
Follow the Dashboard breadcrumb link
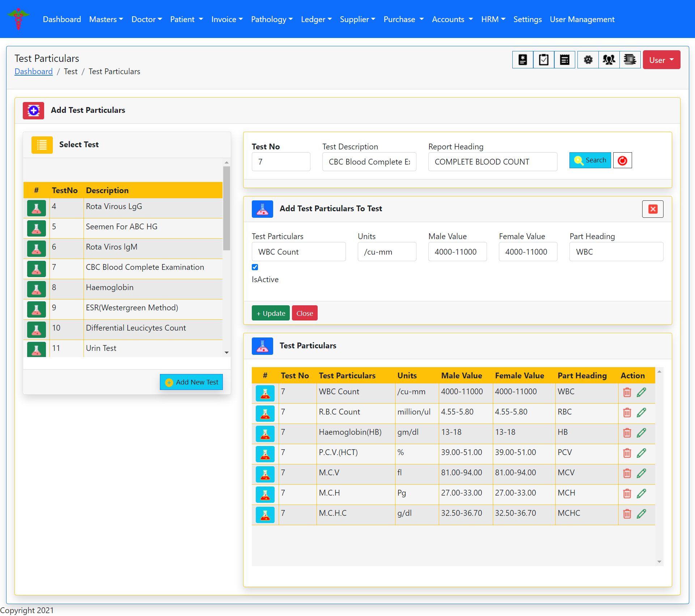pyautogui.click(x=34, y=72)
